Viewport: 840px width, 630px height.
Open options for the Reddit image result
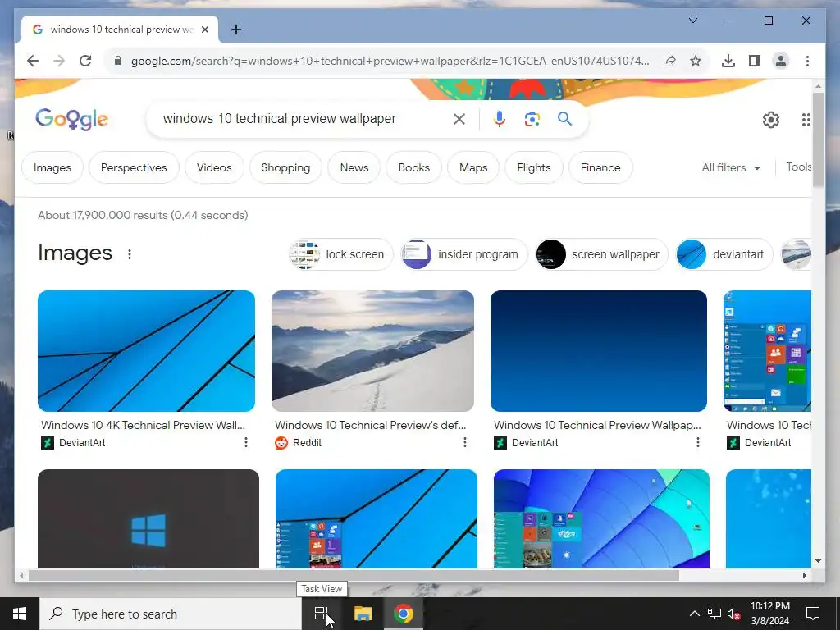click(x=465, y=442)
